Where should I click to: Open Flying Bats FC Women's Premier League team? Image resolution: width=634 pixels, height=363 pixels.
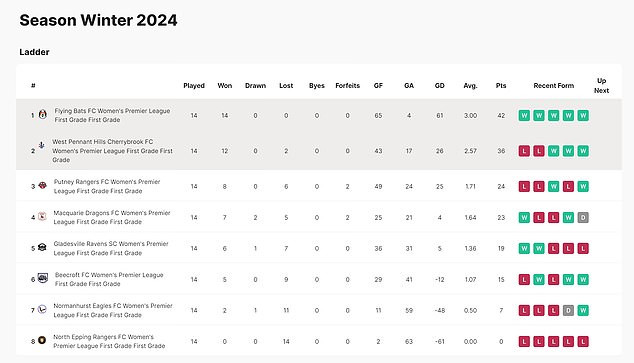pos(112,115)
